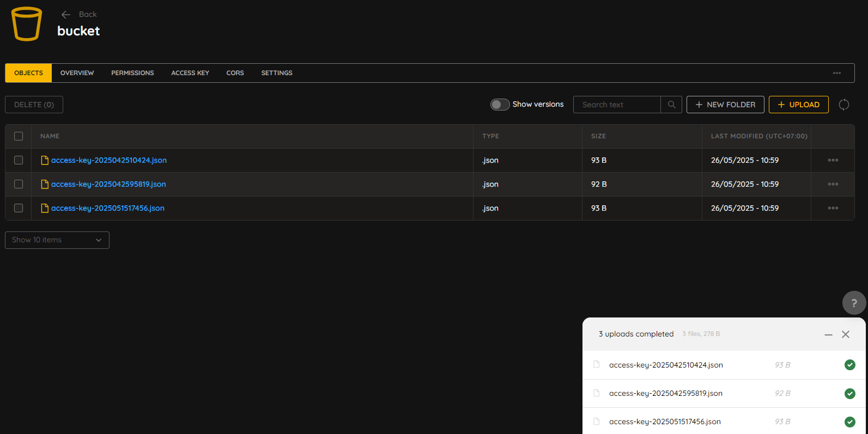Click file icon of access-key-2025051517456.json in table
Viewport: 868px width, 434px height.
click(x=45, y=208)
